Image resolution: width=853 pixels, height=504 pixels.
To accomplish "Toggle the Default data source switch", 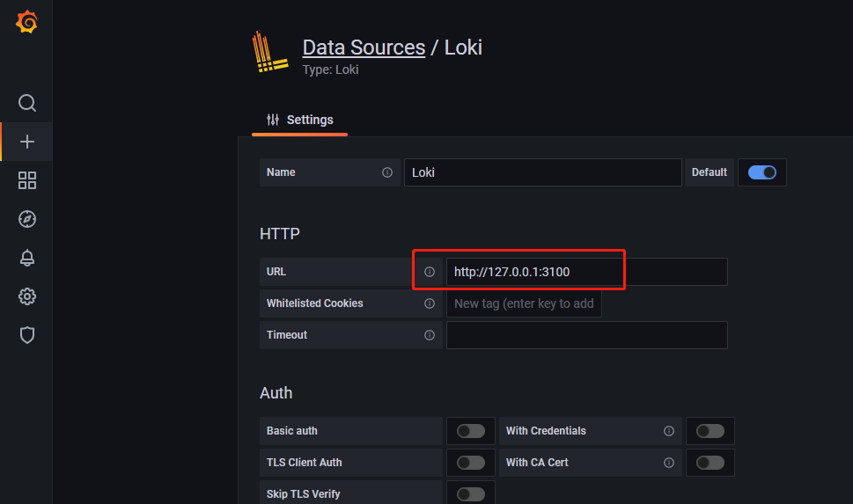I will coord(761,172).
